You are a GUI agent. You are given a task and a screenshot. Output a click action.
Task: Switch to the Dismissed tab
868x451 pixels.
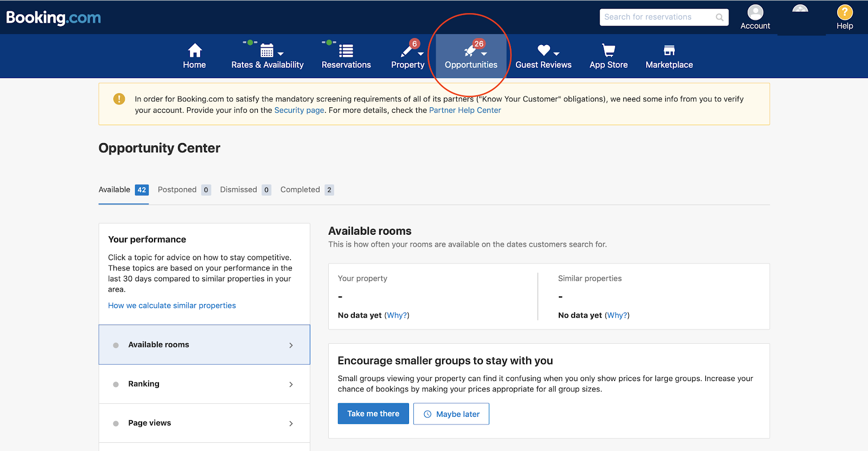pos(245,190)
